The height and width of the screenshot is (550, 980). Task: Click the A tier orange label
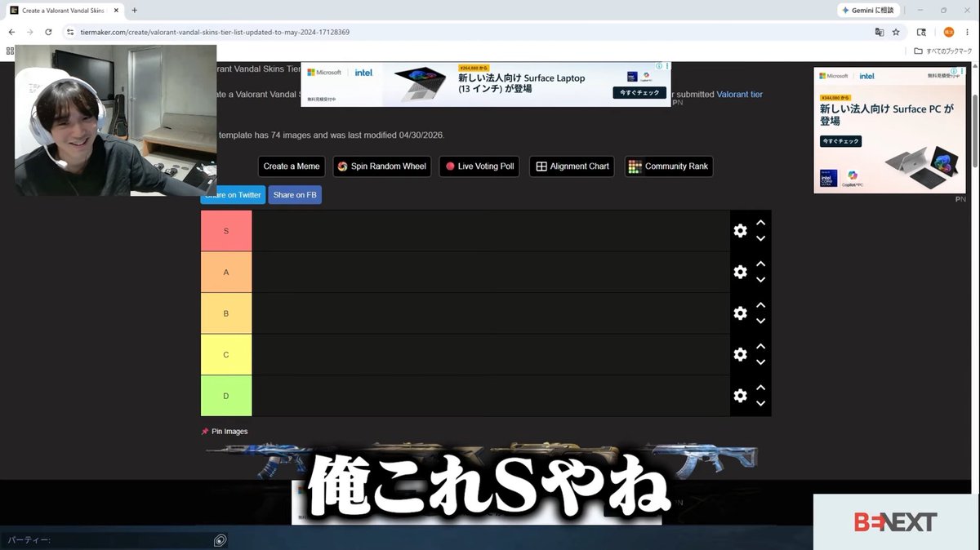(226, 272)
